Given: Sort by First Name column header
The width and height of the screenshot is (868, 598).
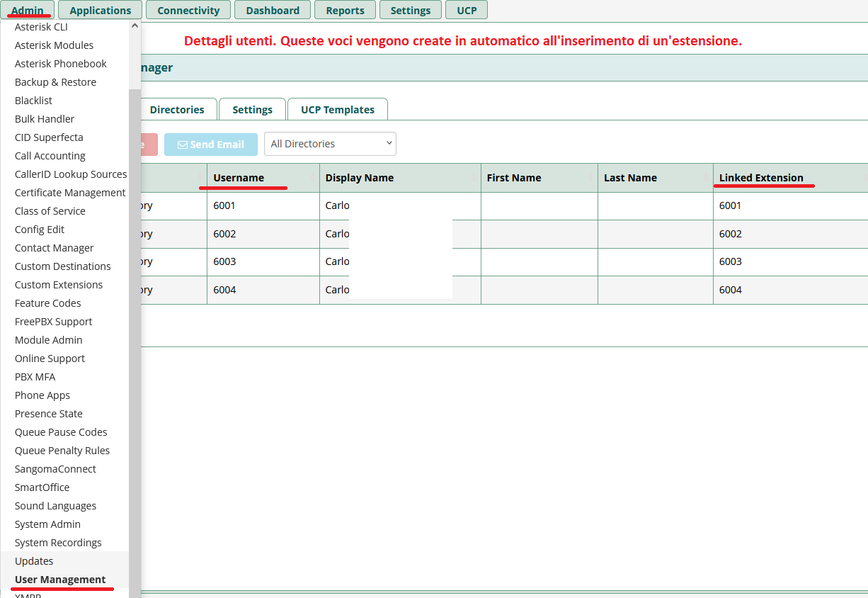Looking at the screenshot, I should click(x=539, y=178).
